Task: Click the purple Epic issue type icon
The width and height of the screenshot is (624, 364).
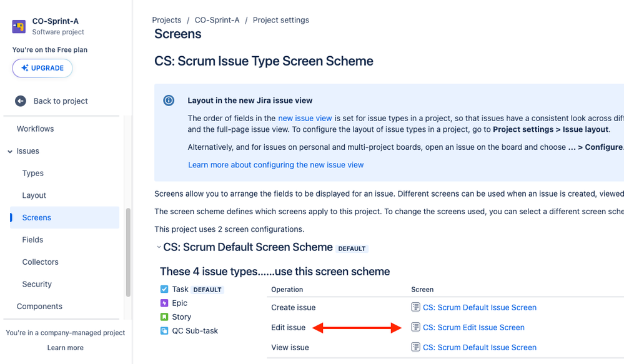Action: point(164,303)
